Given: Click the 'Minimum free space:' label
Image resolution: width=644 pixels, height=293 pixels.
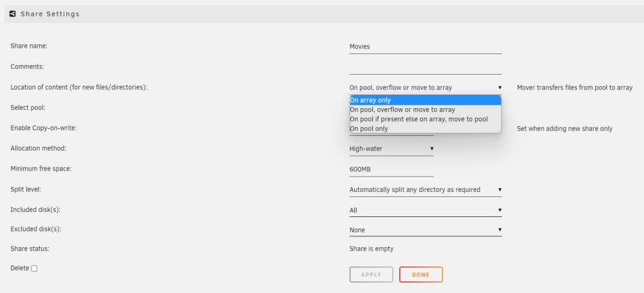Looking at the screenshot, I should pos(41,169).
